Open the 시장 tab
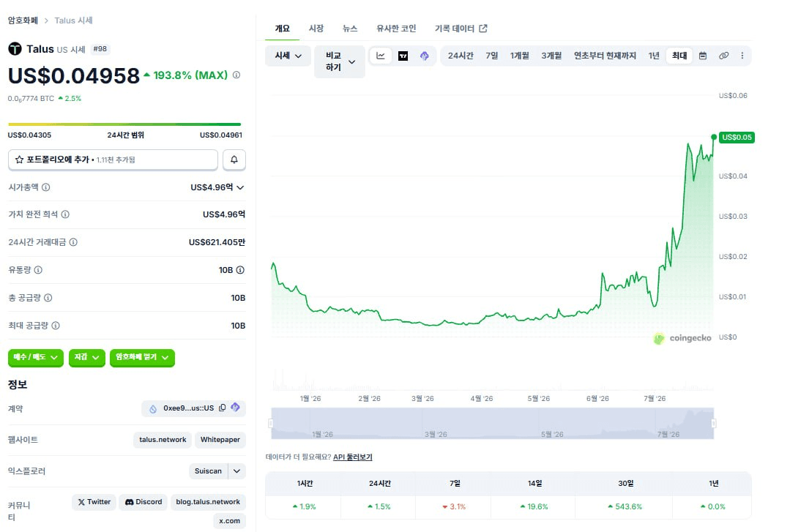The width and height of the screenshot is (790, 532). pyautogui.click(x=316, y=29)
